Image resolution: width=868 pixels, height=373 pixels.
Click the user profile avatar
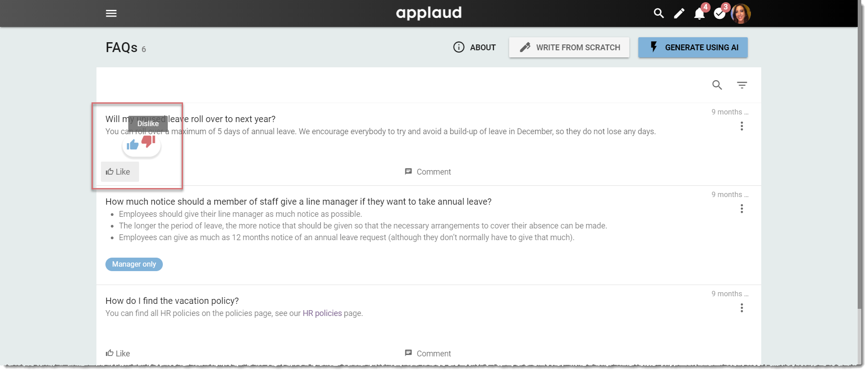click(741, 13)
